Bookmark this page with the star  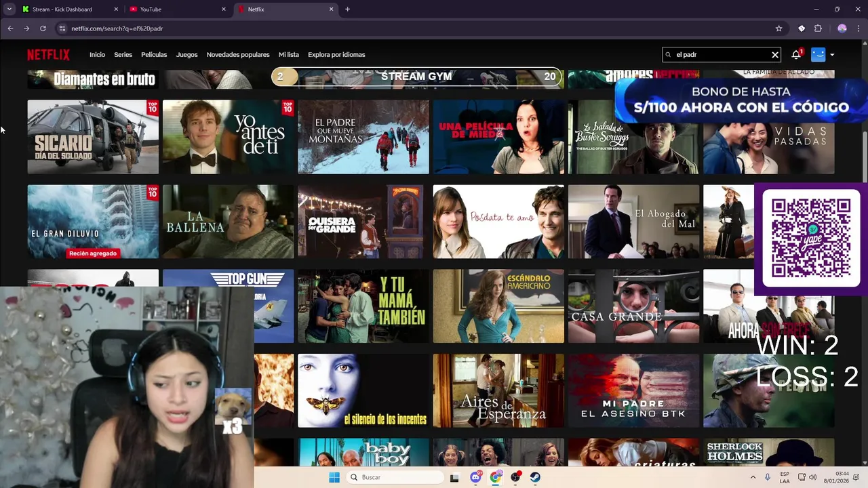coord(778,28)
